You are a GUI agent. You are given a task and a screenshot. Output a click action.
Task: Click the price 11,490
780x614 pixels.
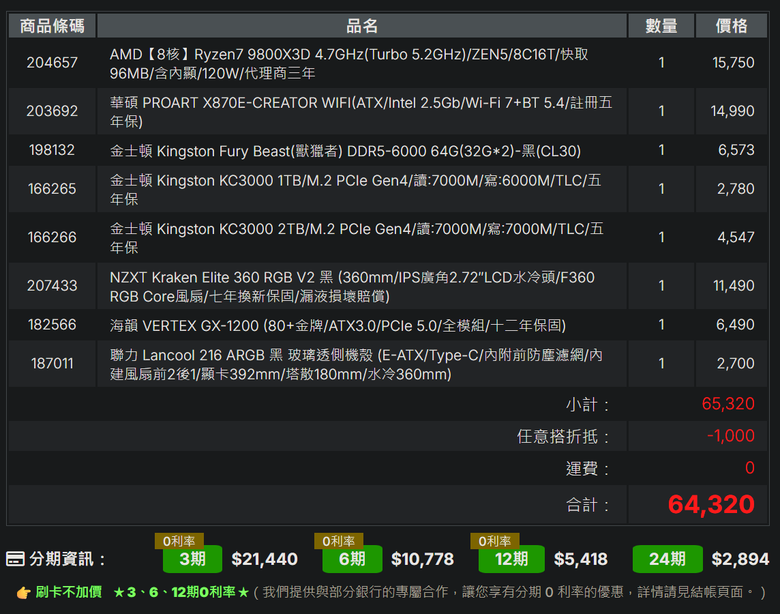(734, 286)
